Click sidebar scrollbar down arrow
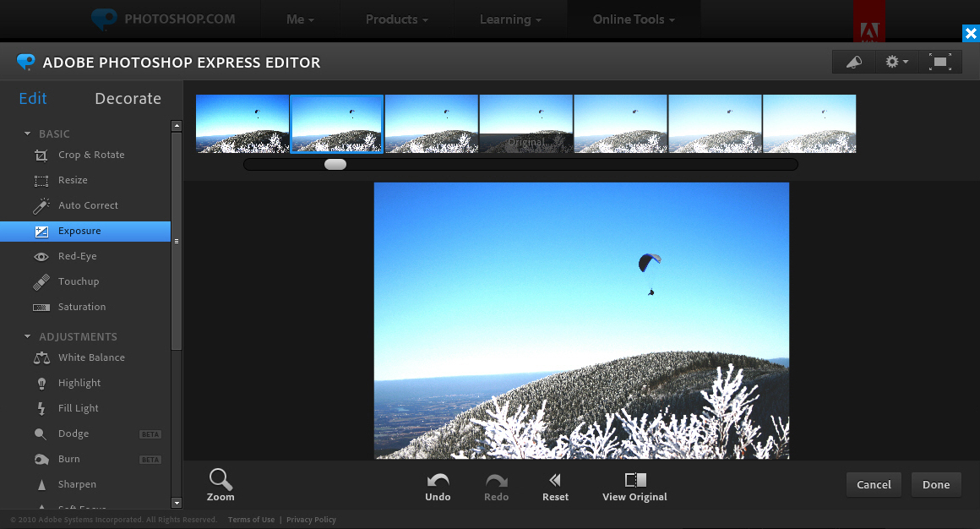Screen dimensions: 980x529 (177, 503)
